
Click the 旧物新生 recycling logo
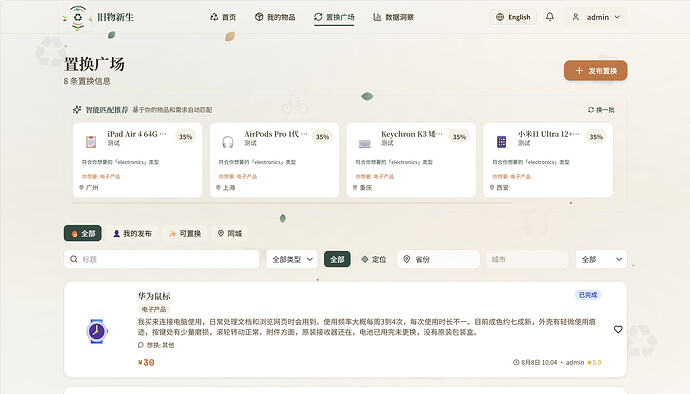[x=78, y=17]
